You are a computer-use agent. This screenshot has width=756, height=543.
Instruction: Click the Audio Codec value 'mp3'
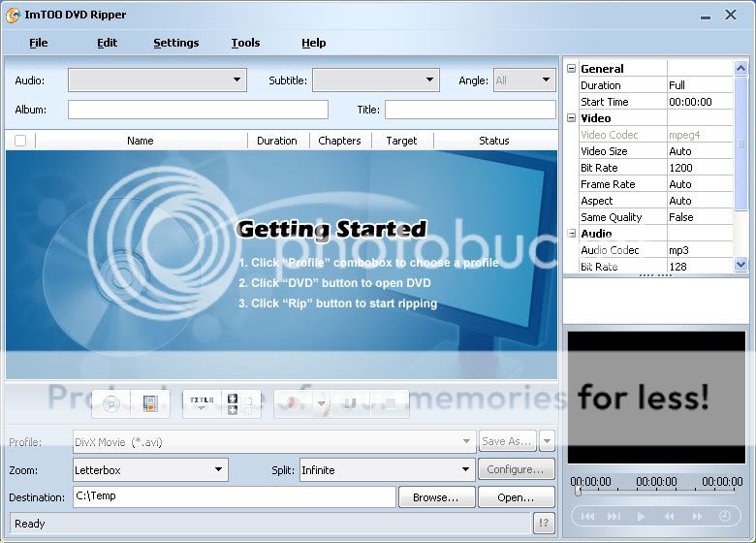coord(700,250)
